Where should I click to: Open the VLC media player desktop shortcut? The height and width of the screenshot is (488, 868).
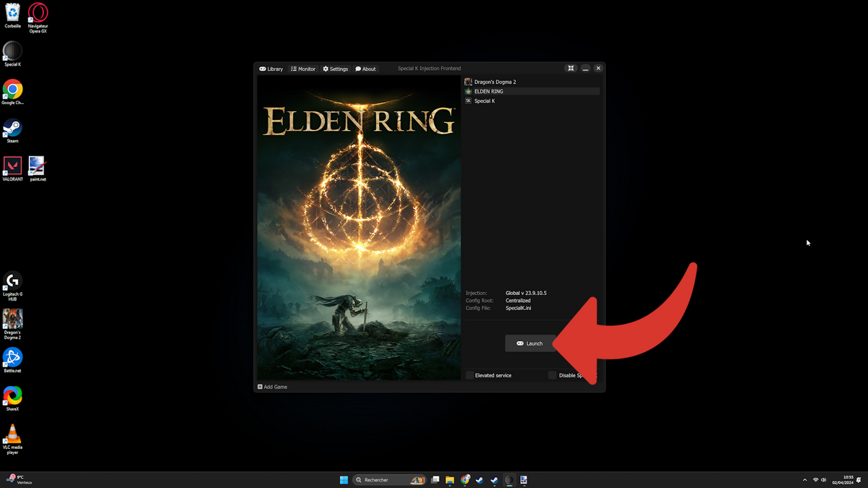(x=12, y=439)
